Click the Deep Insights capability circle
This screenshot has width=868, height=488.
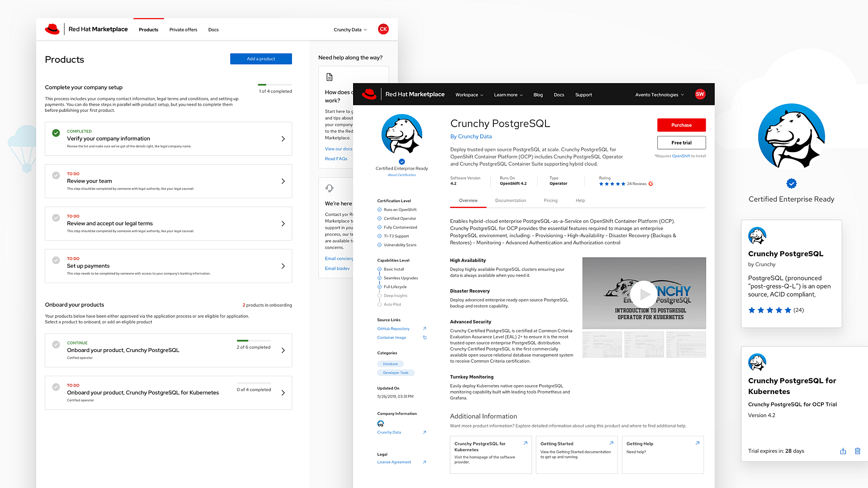[x=379, y=296]
